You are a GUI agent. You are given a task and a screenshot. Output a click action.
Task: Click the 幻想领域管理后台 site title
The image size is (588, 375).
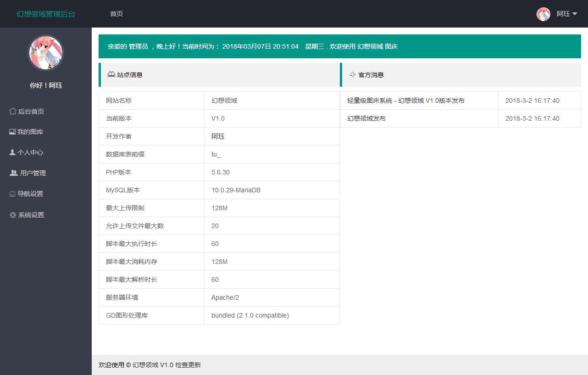point(45,14)
